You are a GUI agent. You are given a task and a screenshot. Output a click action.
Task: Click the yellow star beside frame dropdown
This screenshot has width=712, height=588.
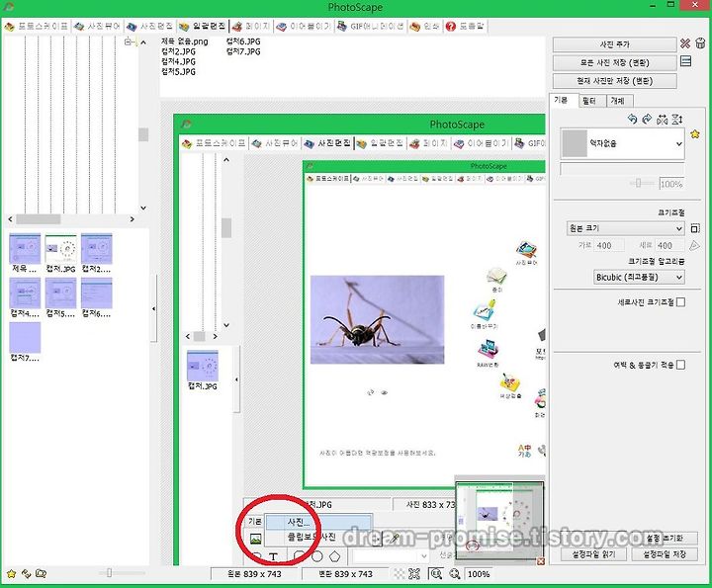[695, 133]
